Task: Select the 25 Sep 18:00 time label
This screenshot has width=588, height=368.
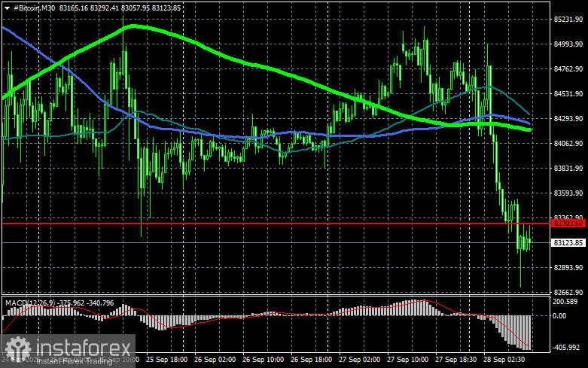Action: click(x=167, y=360)
